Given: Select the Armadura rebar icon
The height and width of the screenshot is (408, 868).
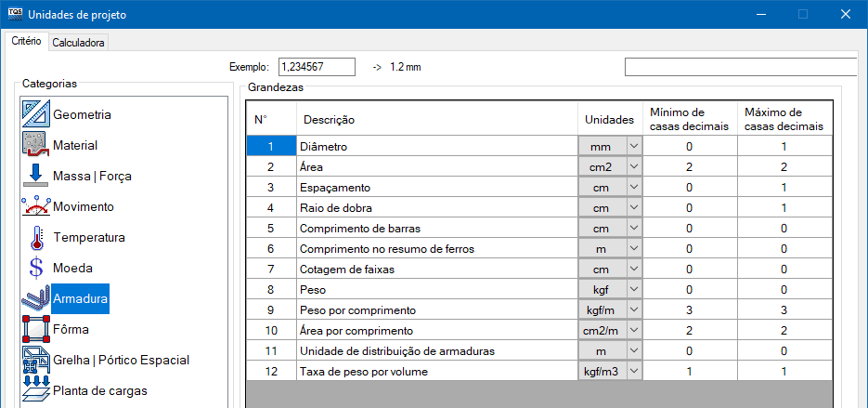Looking at the screenshot, I should (36, 299).
